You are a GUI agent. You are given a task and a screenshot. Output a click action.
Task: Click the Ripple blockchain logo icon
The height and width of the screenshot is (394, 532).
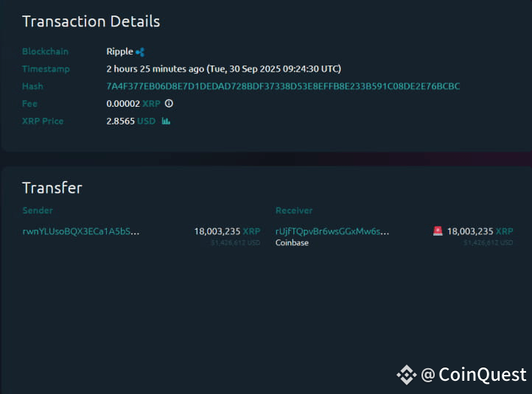pyautogui.click(x=140, y=52)
